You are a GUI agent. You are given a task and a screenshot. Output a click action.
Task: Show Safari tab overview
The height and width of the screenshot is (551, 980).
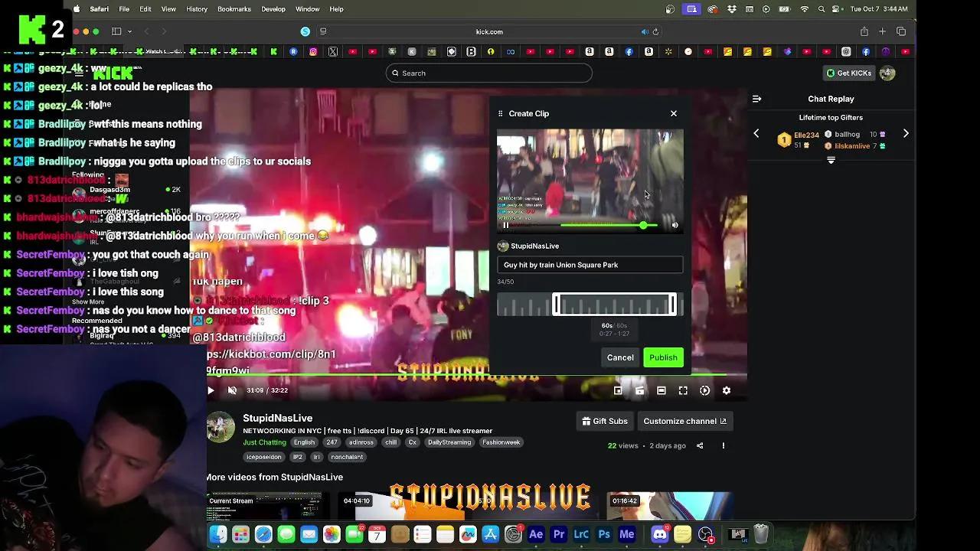point(901,31)
